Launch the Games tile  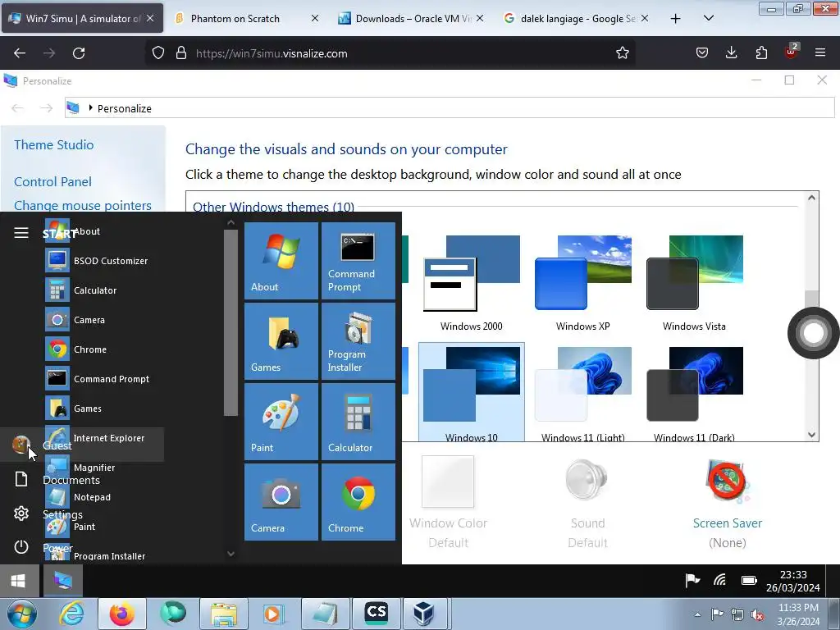point(281,340)
